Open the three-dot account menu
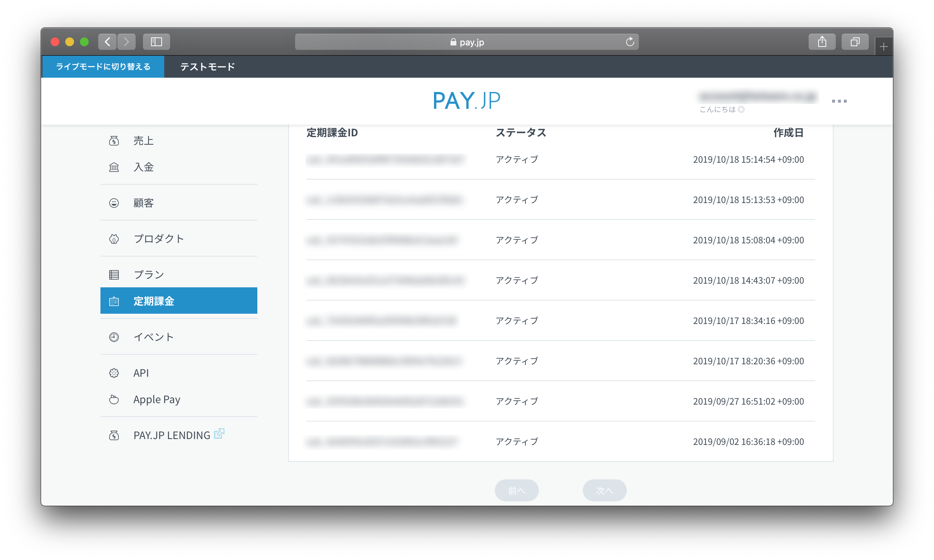The image size is (934, 560). click(839, 101)
